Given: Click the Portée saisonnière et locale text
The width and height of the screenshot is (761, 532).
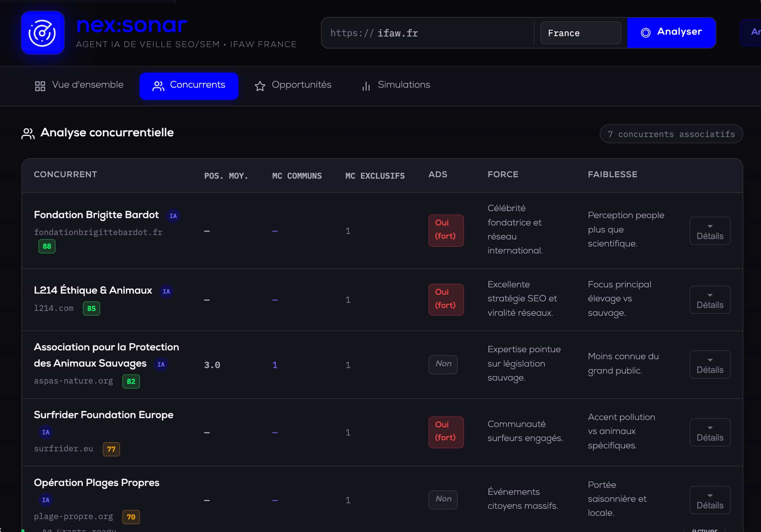Looking at the screenshot, I should 617,499.
